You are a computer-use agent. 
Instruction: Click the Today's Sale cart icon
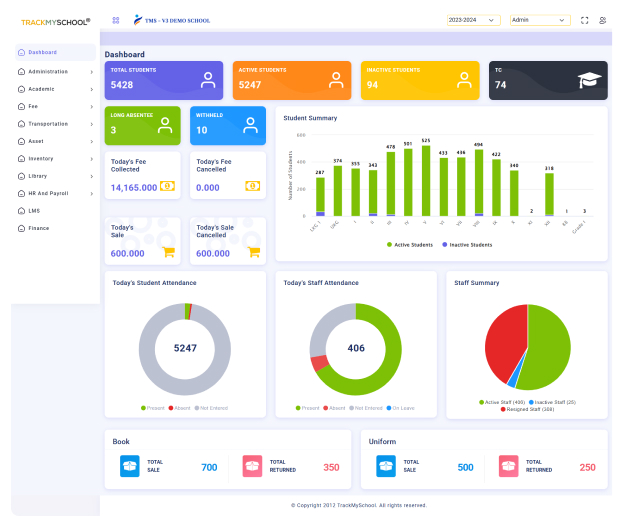pos(168,253)
